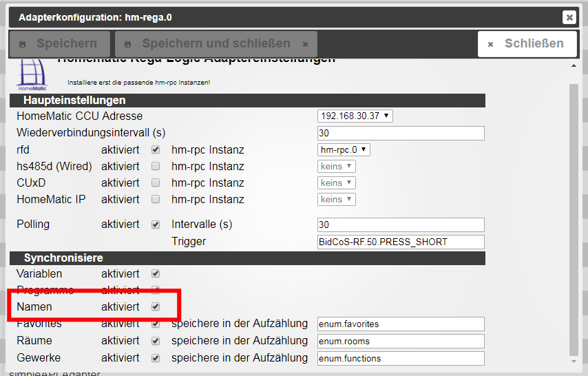588x376 pixels.
Task: Click Speichern und schließen button
Action: point(216,43)
